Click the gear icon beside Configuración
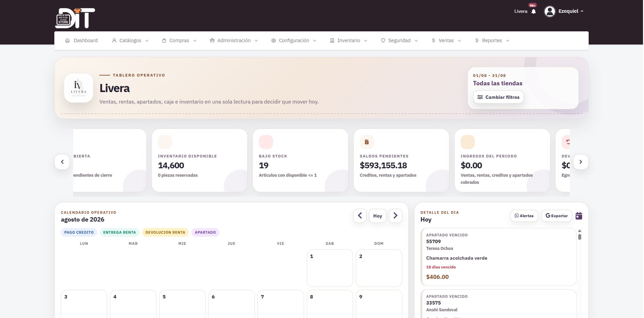Viewport: 644px width, 318px height. [x=274, y=40]
